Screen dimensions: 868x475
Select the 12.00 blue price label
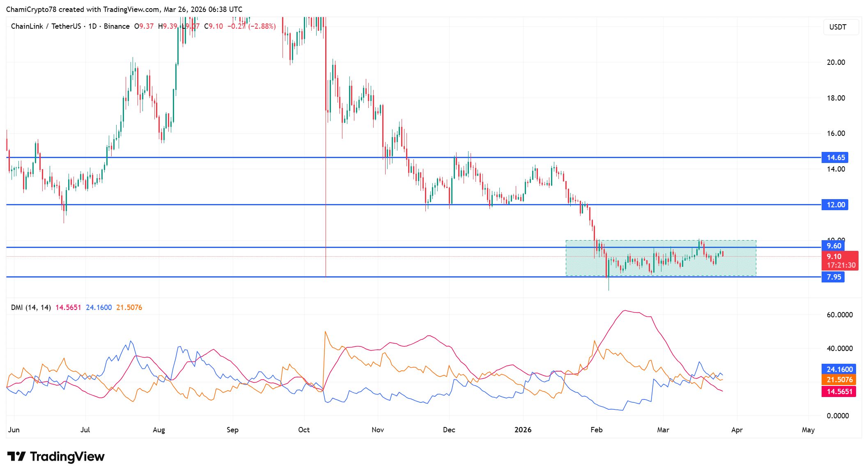pos(835,205)
